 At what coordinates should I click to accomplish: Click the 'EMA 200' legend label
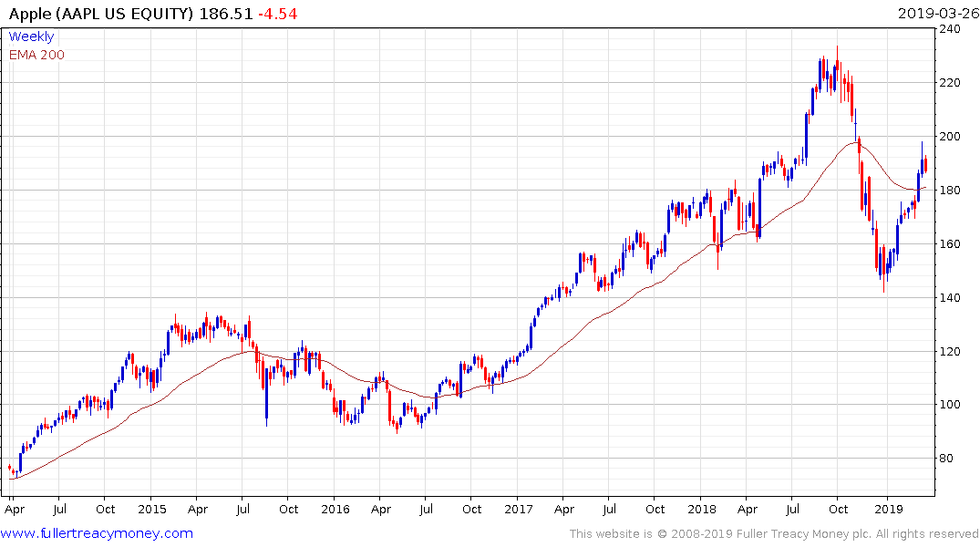[x=36, y=55]
